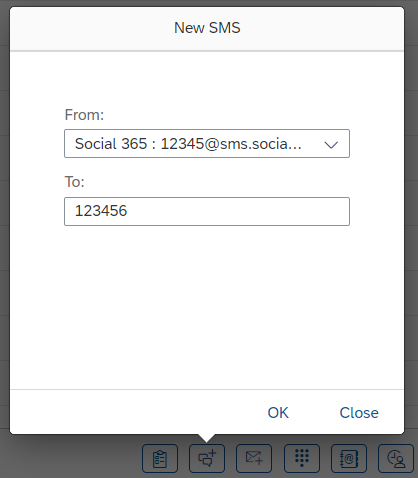Click the dialog footer left of OK
Viewport: 418px width, 478px height.
[133, 413]
